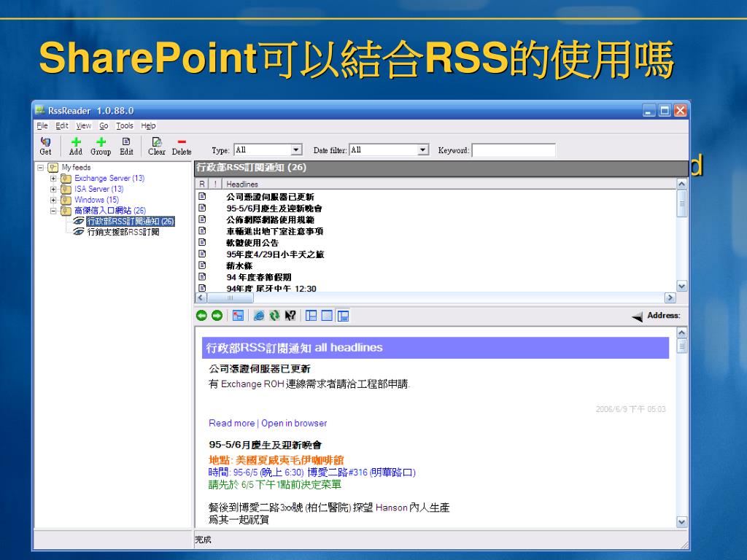
Task: Open the View menu
Action: click(x=83, y=125)
